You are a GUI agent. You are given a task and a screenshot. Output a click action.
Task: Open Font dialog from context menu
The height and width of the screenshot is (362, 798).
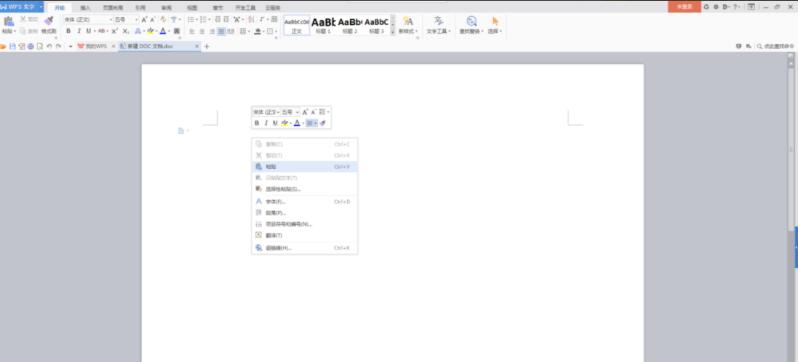[304, 202]
